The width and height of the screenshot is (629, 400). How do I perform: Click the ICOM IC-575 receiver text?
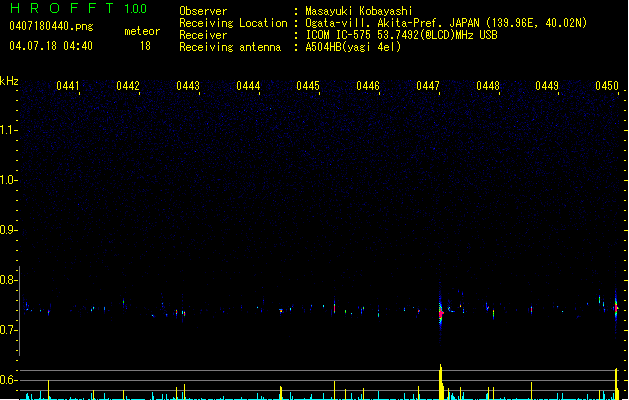[401, 35]
